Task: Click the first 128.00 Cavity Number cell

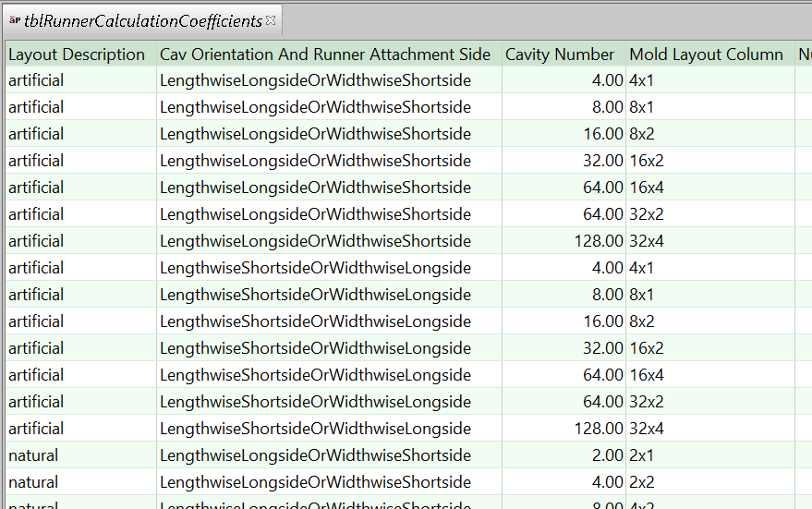Action: coord(599,241)
